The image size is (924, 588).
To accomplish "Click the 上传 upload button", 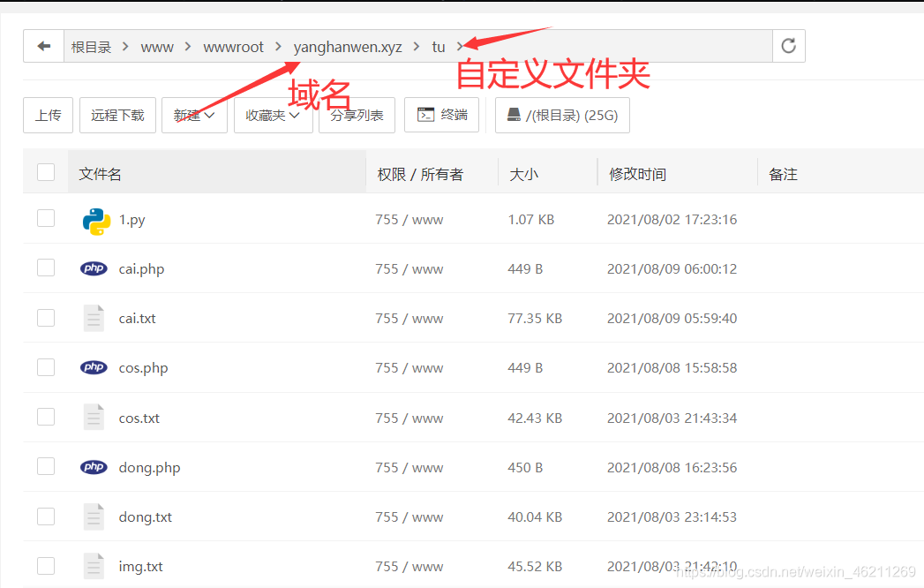I will pos(48,115).
